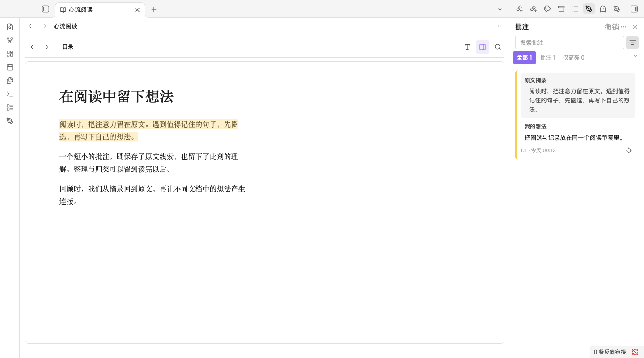This screenshot has width=644, height=358.
Task: Open a new tab with plus button
Action: (154, 9)
